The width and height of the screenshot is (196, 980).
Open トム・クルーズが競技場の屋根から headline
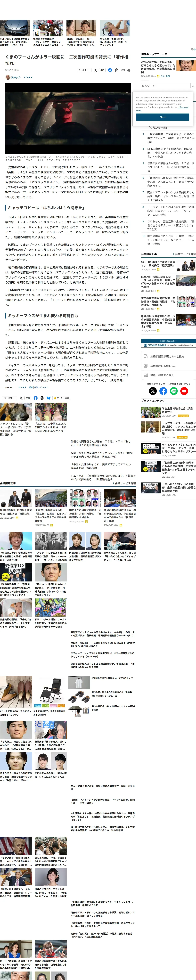tap(103, 477)
